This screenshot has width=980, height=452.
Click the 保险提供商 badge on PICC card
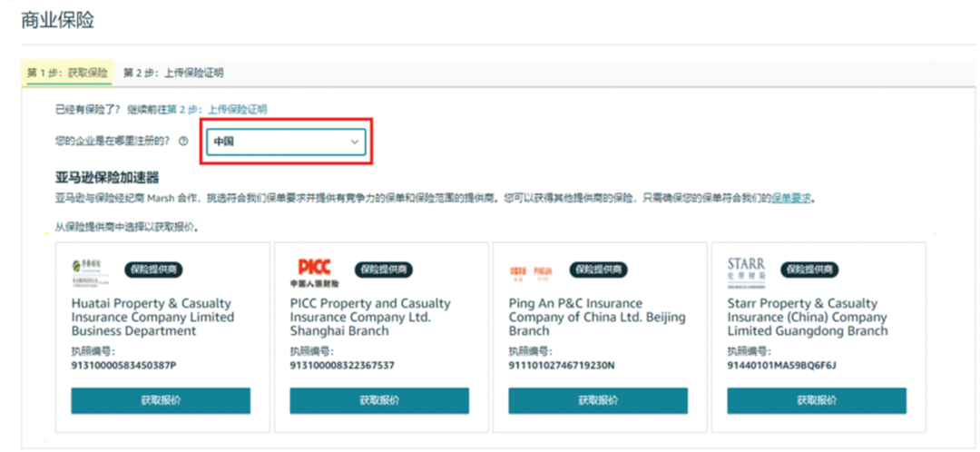tap(384, 270)
